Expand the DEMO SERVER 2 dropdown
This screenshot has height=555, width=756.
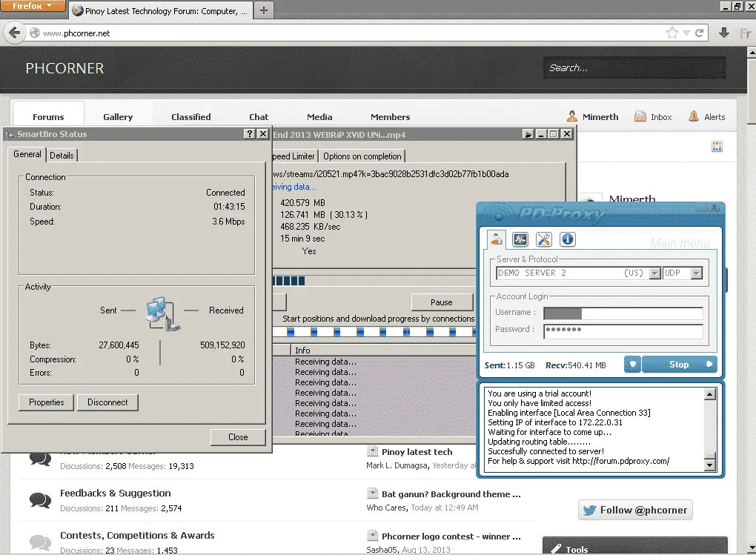point(654,273)
